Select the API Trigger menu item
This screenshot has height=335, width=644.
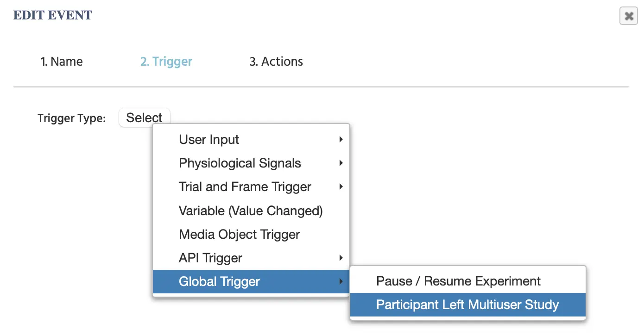pos(210,258)
